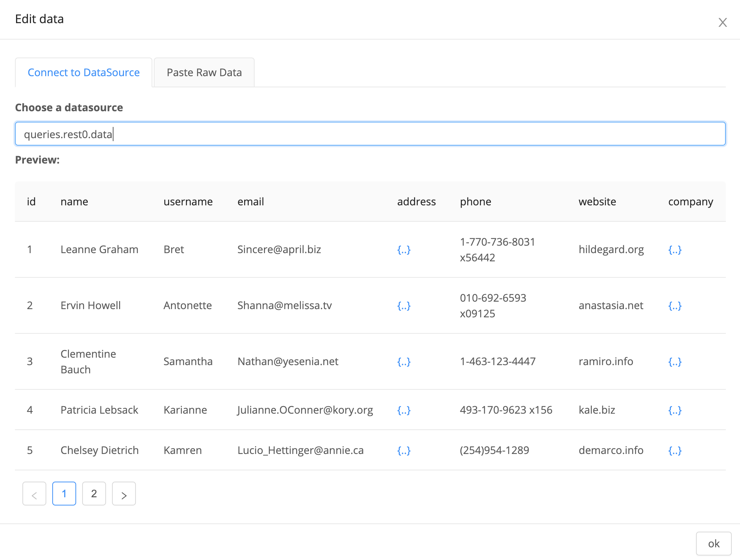The width and height of the screenshot is (740, 560).
Task: Jump to page 2 of preview
Action: [x=94, y=494]
